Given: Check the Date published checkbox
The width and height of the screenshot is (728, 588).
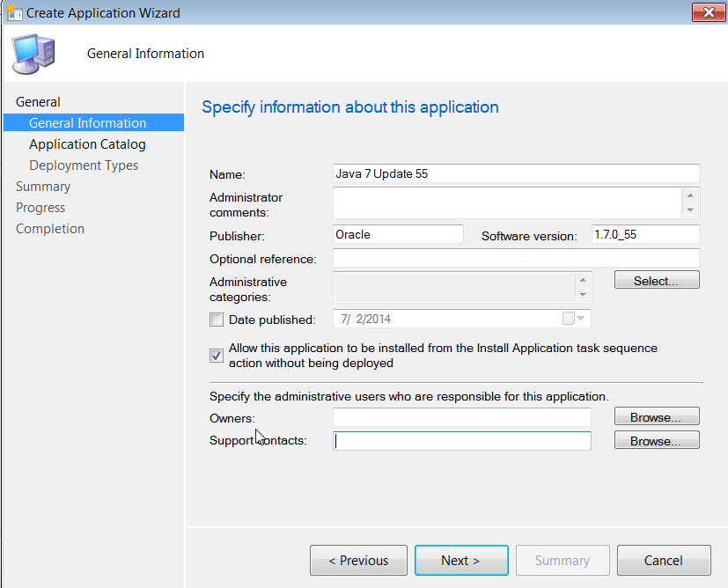Looking at the screenshot, I should (x=217, y=320).
